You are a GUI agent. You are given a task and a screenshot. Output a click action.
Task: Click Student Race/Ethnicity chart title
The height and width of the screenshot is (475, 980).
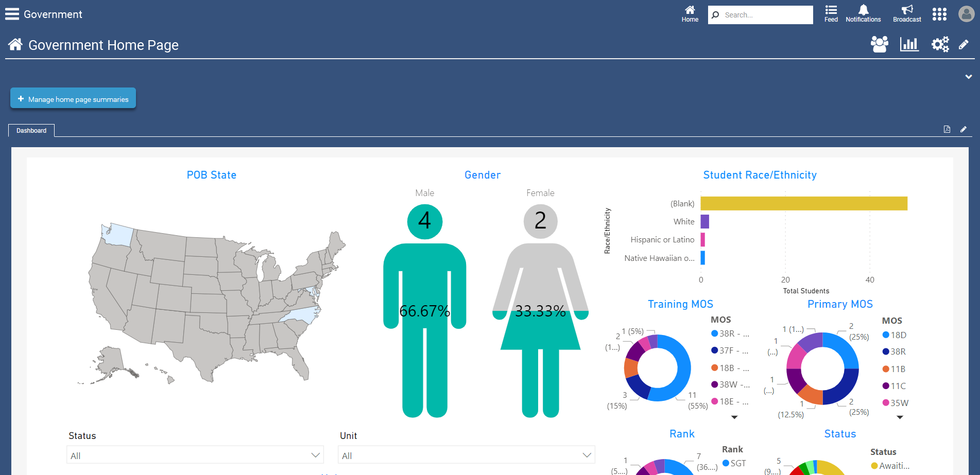pos(760,175)
